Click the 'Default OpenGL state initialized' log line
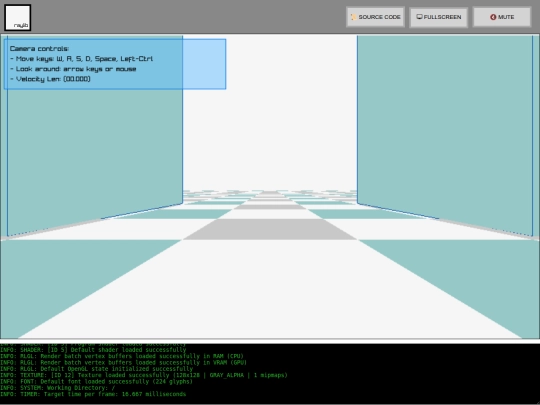 (96, 369)
